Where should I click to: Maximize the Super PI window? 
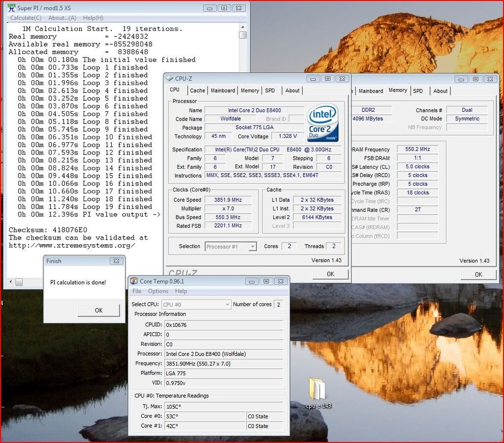pyautogui.click(x=224, y=8)
